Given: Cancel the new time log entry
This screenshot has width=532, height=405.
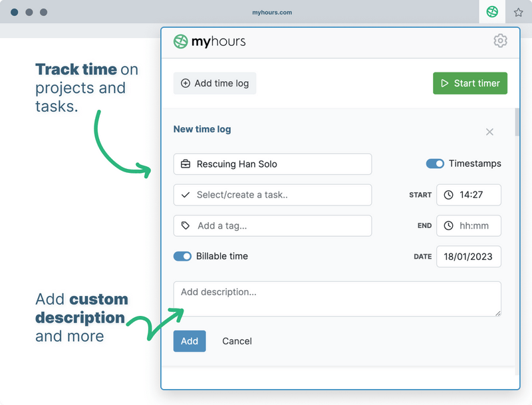Looking at the screenshot, I should pos(237,341).
